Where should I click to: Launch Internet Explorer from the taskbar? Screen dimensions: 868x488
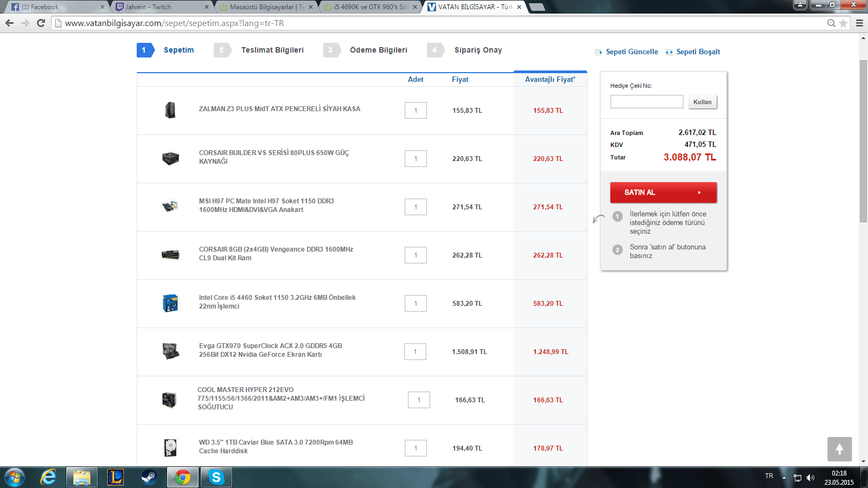tap(48, 478)
